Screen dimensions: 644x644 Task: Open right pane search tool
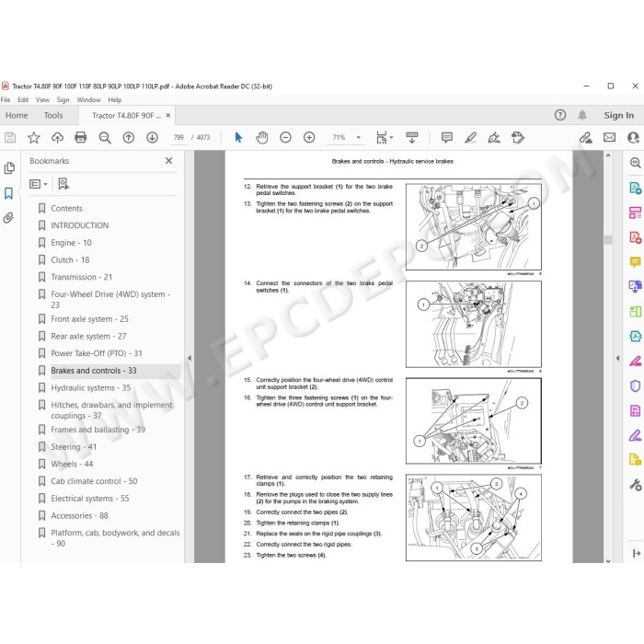(x=636, y=163)
